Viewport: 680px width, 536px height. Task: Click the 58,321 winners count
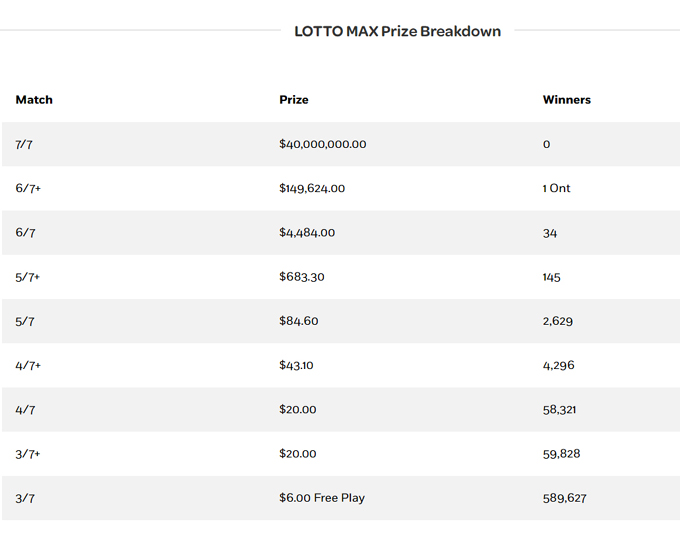pos(559,409)
